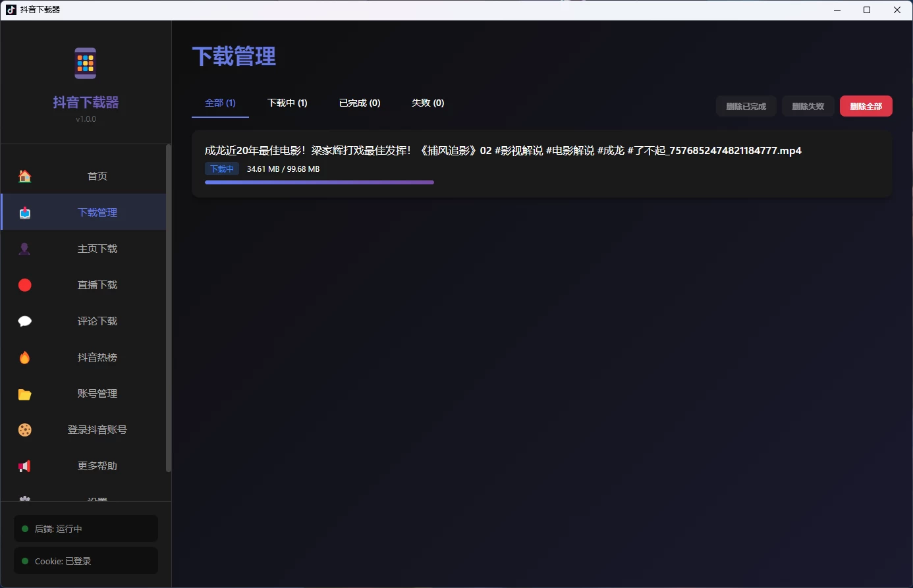The height and width of the screenshot is (588, 913).
Task: Click the 后端: 运行中 status indicator
Action: 85,528
